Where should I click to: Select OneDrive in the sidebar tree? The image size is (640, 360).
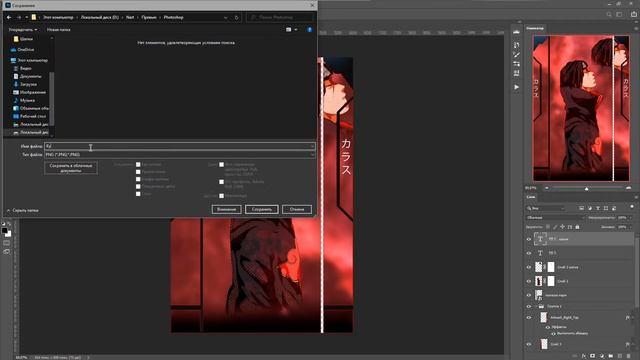pos(25,49)
